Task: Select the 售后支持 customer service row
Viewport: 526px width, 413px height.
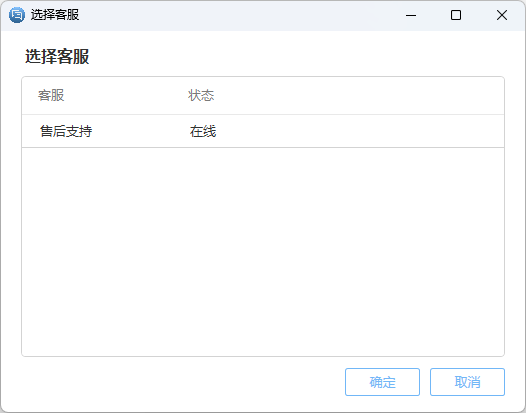Action: [x=263, y=131]
